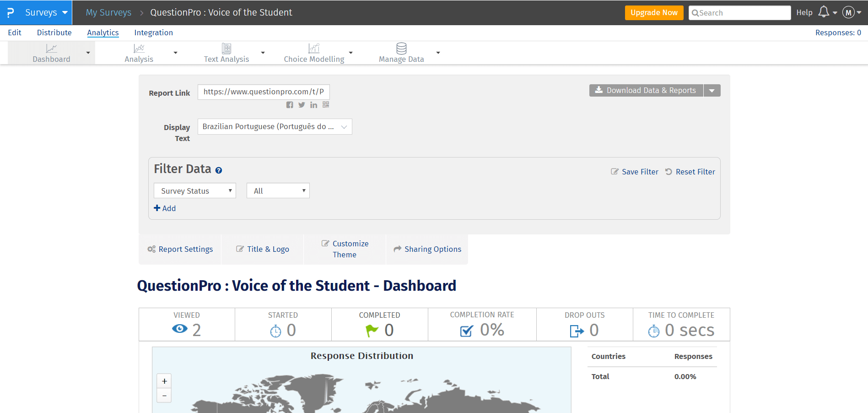Viewport: 868px width, 413px height.
Task: Click the Manage Data database icon
Action: (401, 48)
